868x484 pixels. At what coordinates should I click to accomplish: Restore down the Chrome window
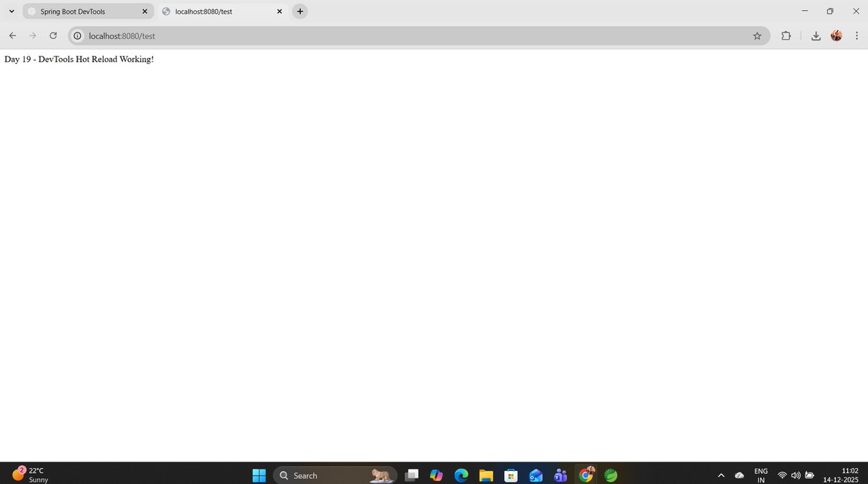(830, 11)
